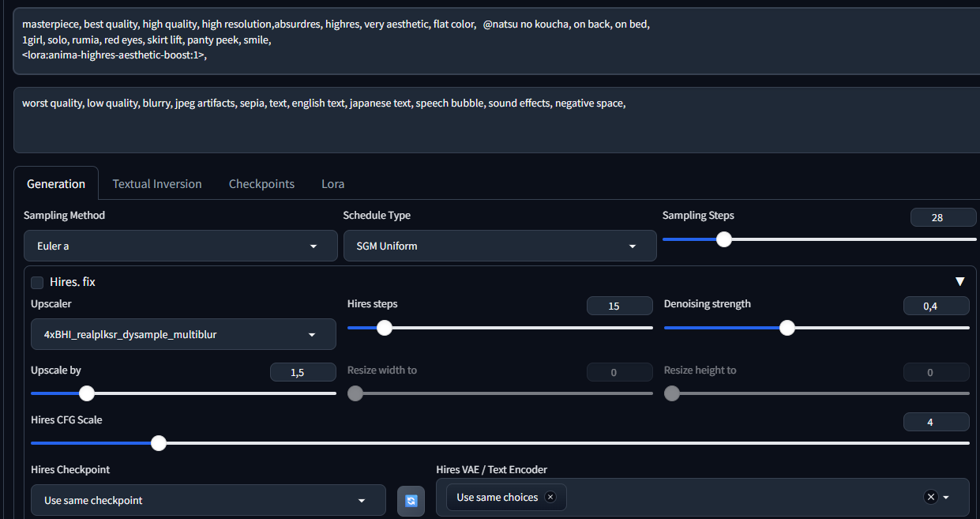This screenshot has width=980, height=519.
Task: Click the 'Denoising strength' label text
Action: pyautogui.click(x=708, y=303)
